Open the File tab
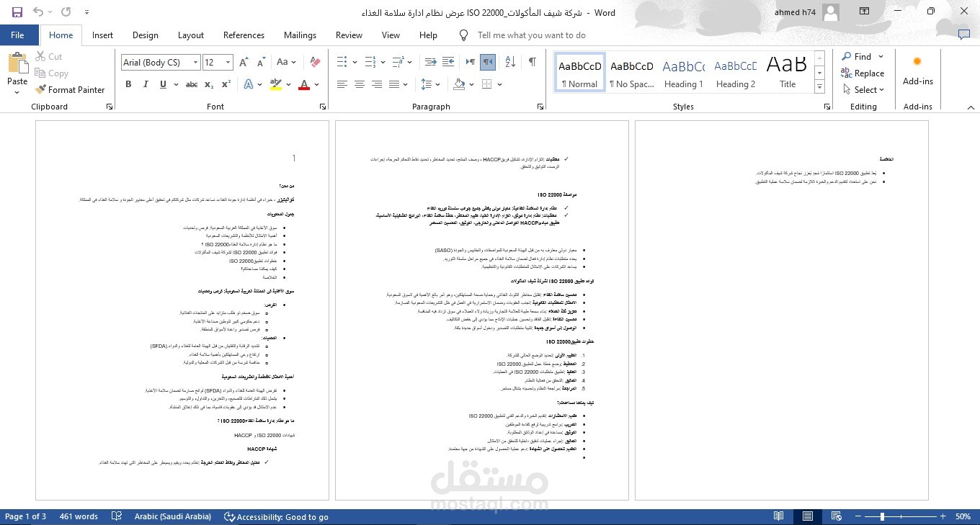Image resolution: width=980 pixels, height=525 pixels. point(18,35)
